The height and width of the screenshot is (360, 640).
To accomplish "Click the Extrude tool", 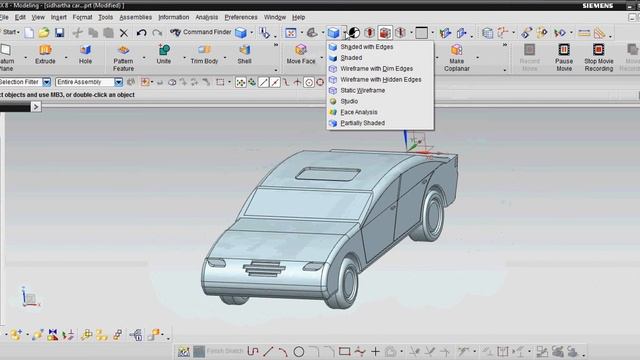I will click(x=45, y=55).
